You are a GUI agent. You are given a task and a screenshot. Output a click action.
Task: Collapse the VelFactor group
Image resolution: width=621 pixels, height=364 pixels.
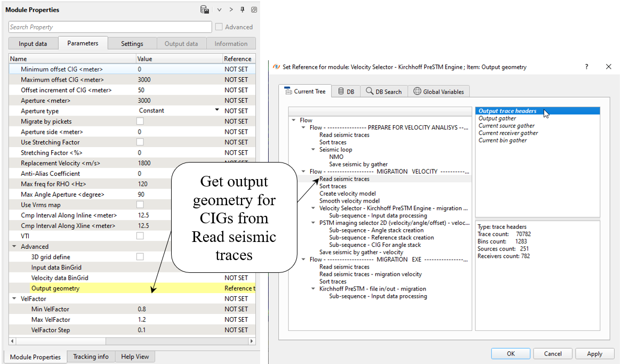(14, 299)
